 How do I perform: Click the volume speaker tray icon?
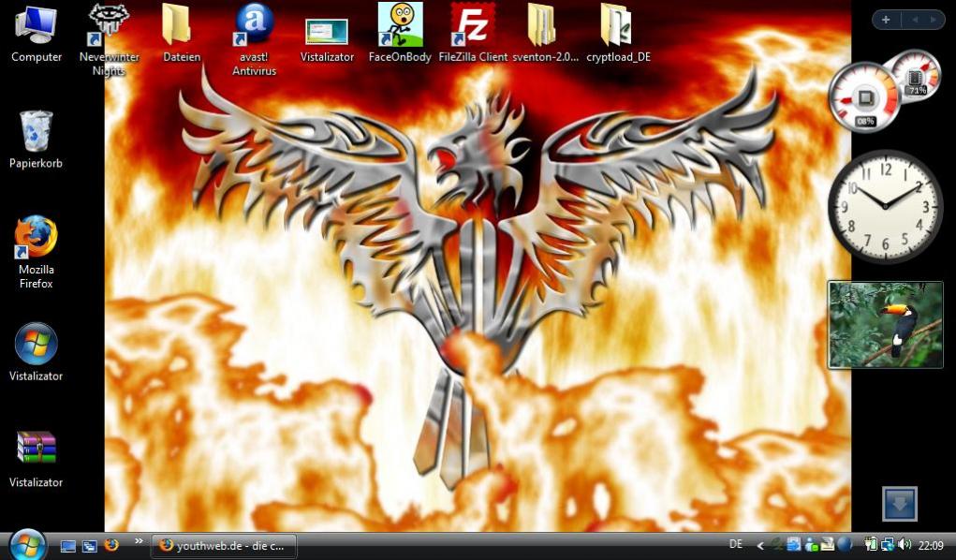click(x=904, y=544)
